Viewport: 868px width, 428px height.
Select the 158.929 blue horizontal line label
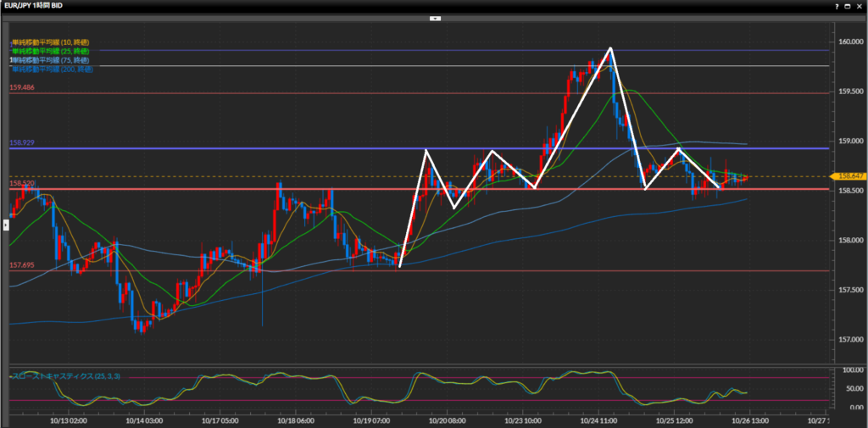[23, 142]
